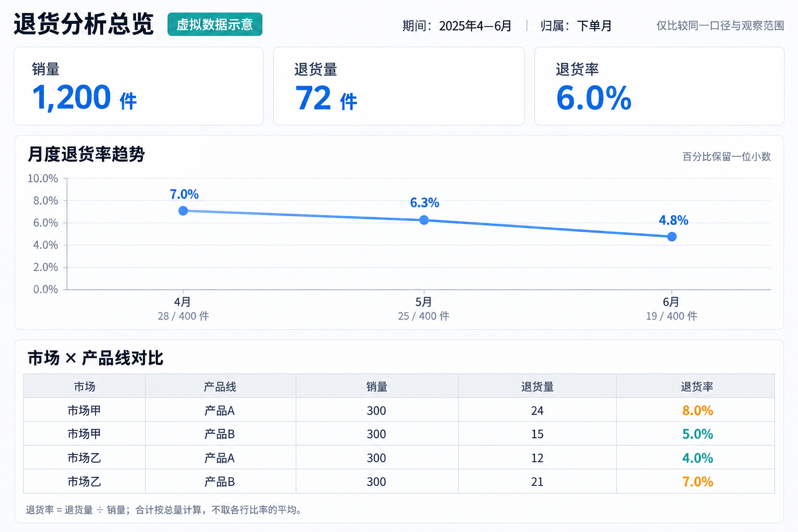Click the 25 / 400 件 caption under 5月
798x532 pixels.
coord(424,316)
